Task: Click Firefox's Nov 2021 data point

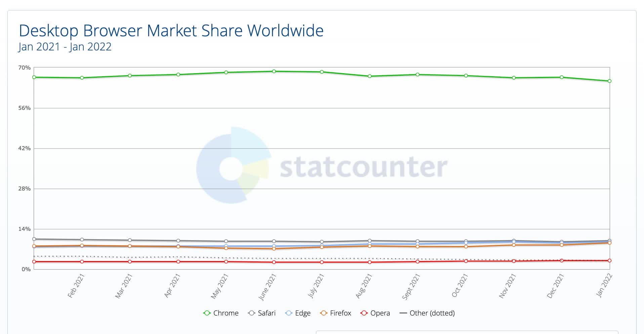Action: (x=514, y=245)
